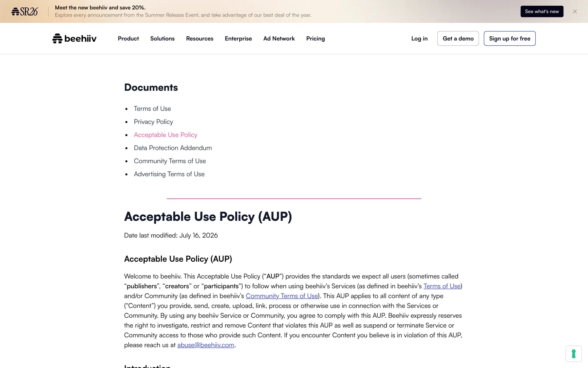The image size is (588, 368).
Task: Click the See what's new button
Action: pos(542,11)
